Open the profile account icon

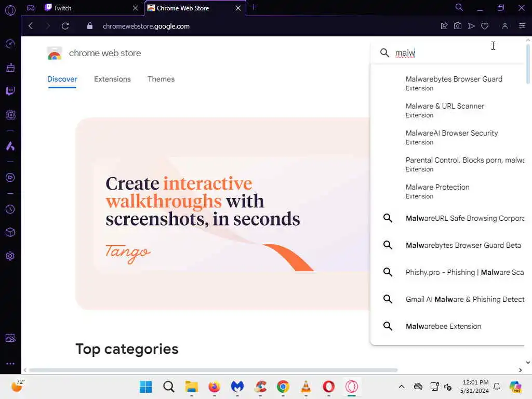(505, 26)
